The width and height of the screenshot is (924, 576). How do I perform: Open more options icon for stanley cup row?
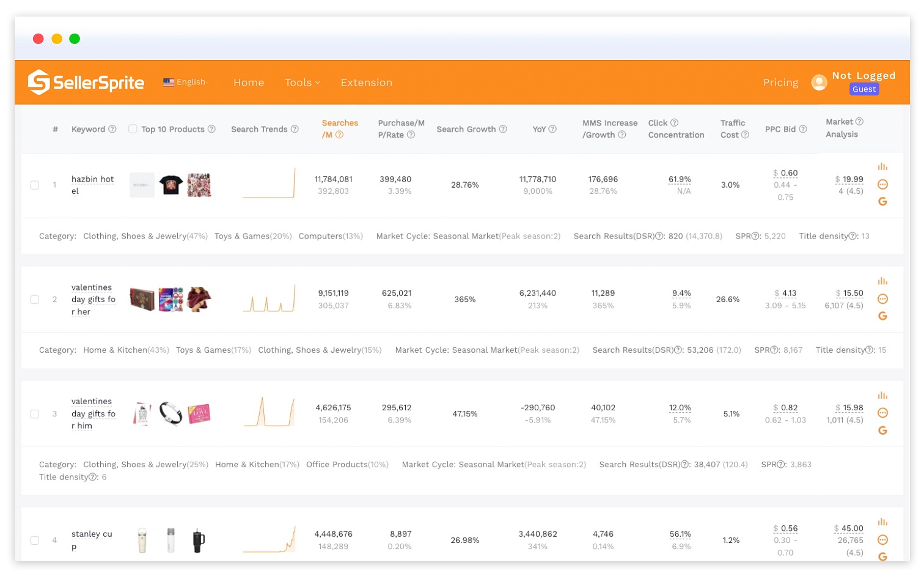882,540
